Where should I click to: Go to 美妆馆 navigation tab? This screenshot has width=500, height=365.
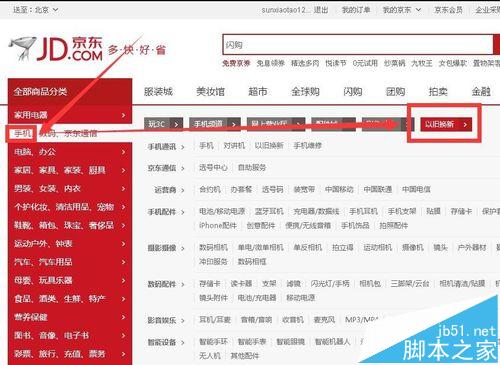[x=210, y=91]
